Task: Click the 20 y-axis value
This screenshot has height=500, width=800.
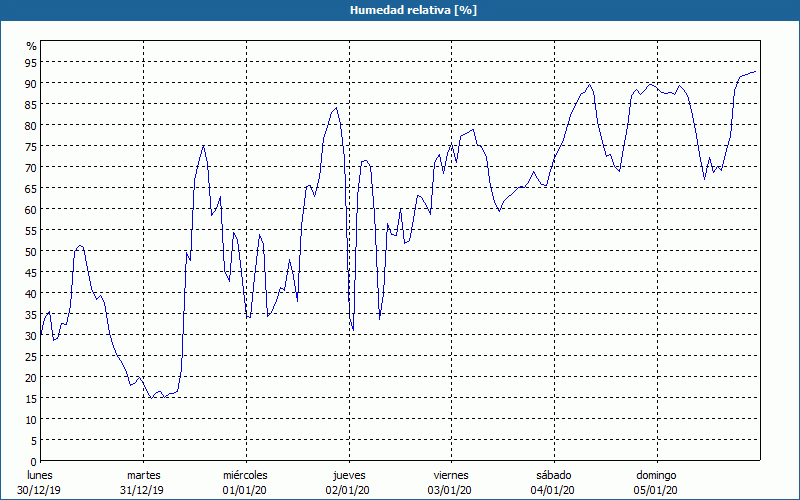Action: [31, 378]
